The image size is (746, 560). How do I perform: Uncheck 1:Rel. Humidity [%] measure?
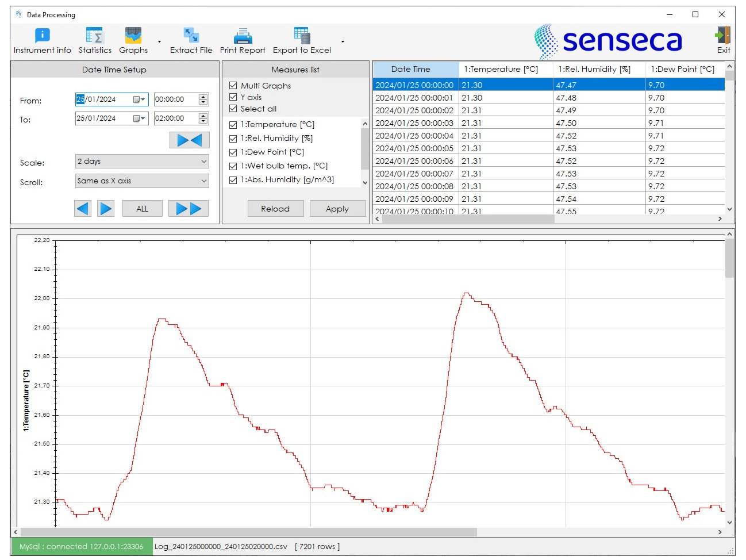(x=233, y=139)
